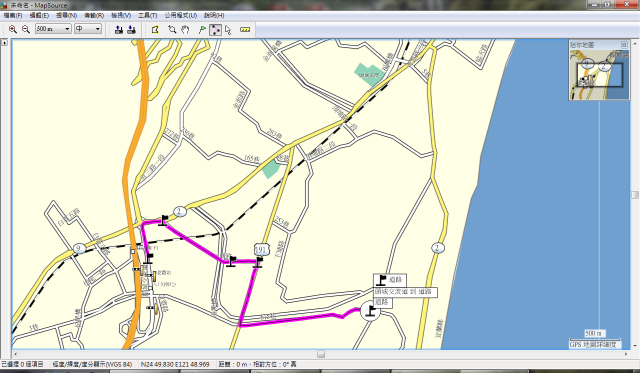Click the flag left of the 191 flag
Viewport: 640px width, 373px height.
pyautogui.click(x=231, y=261)
